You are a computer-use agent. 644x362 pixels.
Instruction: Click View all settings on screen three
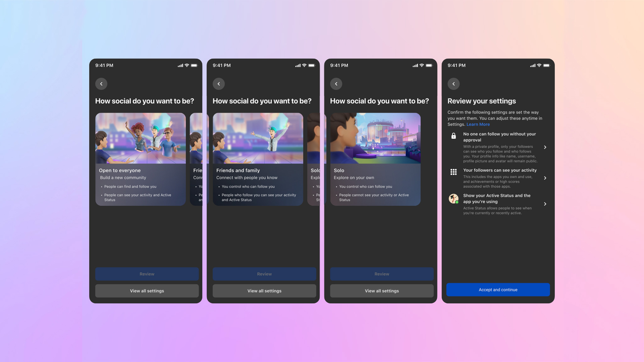coord(382,291)
